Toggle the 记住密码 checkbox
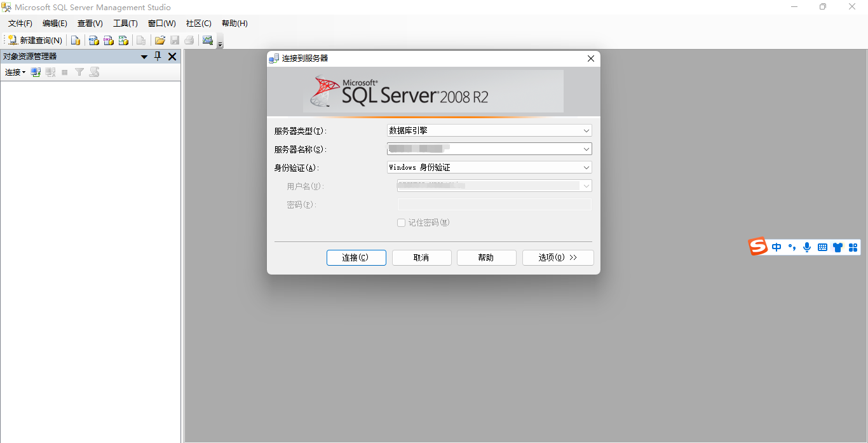 point(401,223)
